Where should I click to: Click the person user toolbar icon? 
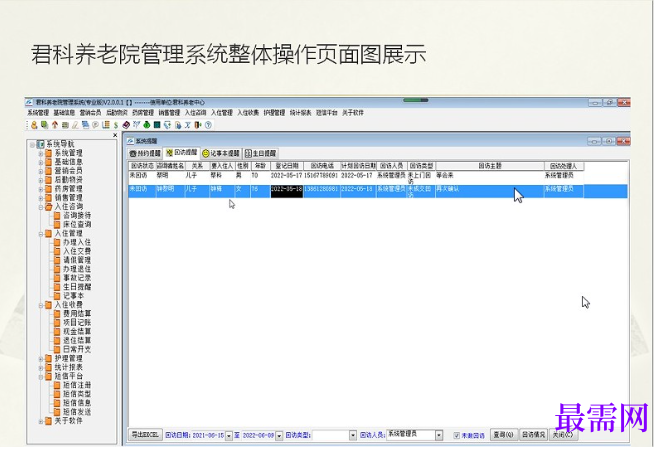point(34,125)
